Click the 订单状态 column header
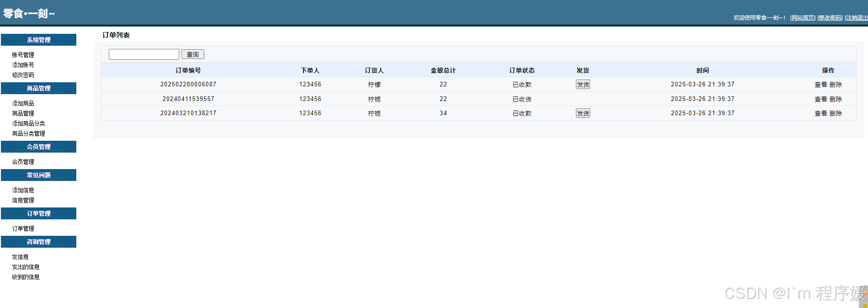The width and height of the screenshot is (868, 308). (522, 70)
